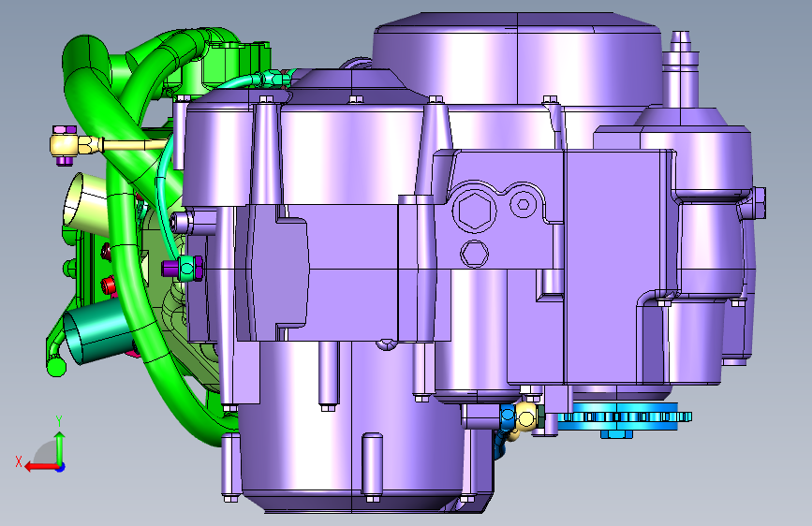Image resolution: width=812 pixels, height=526 pixels.
Task: Select the hex bolt head on the far right side
Action: click(758, 203)
